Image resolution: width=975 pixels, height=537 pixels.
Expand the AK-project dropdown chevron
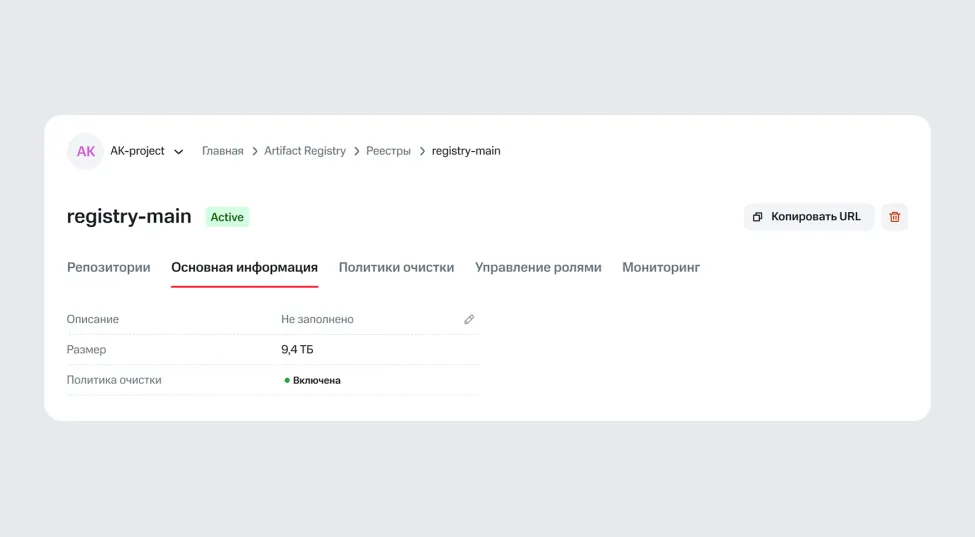179,152
